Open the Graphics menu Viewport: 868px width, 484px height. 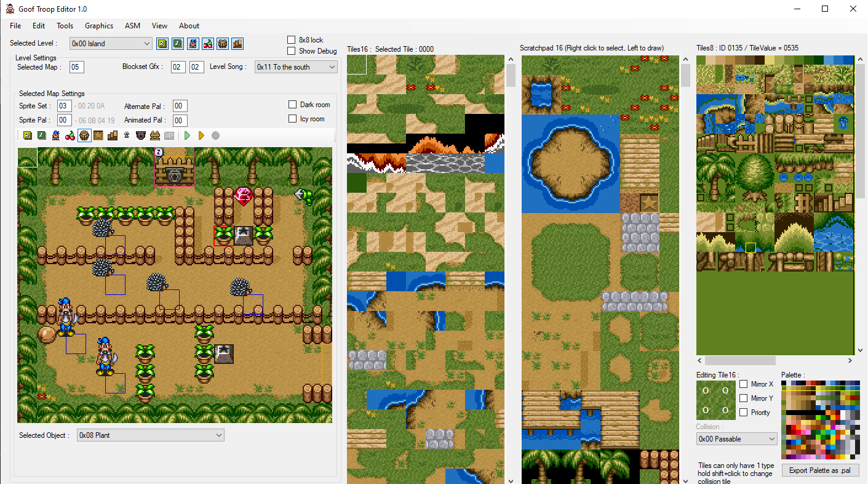click(x=99, y=26)
